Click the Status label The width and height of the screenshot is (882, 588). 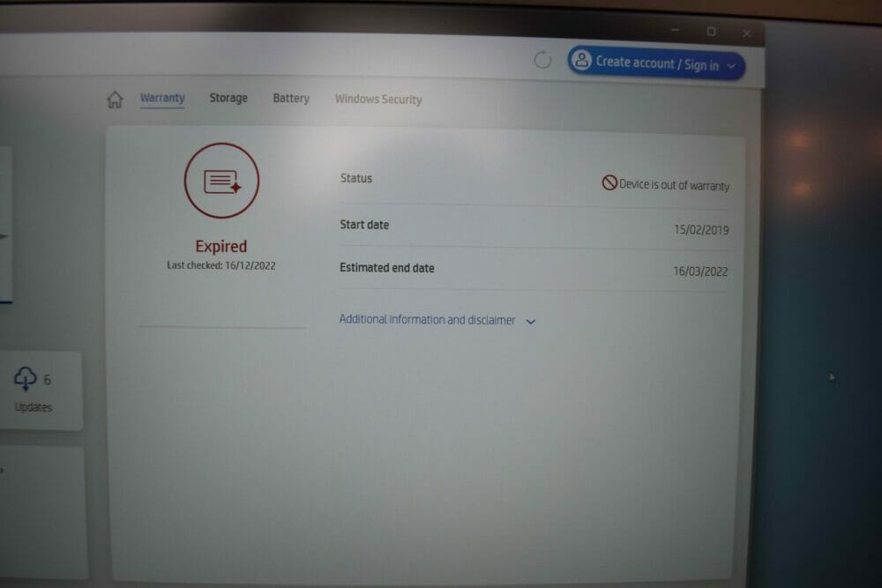356,178
